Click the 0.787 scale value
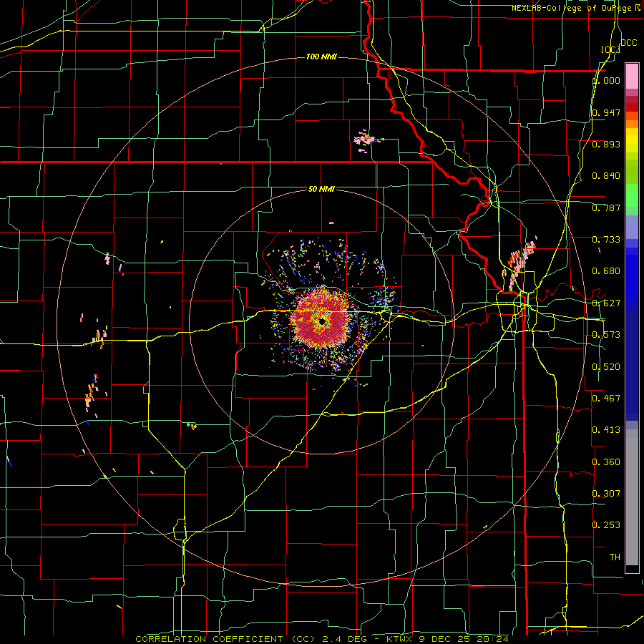644x644 pixels. (606, 208)
